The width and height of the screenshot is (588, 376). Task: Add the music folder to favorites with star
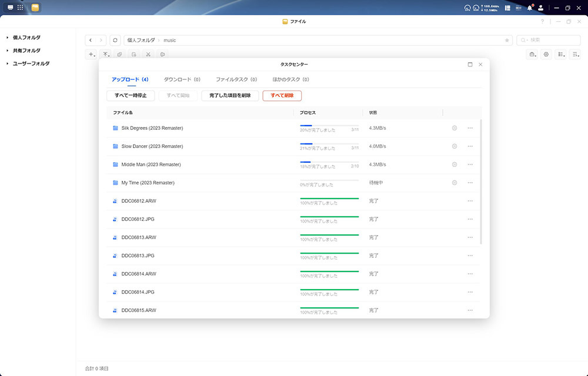[x=507, y=41]
